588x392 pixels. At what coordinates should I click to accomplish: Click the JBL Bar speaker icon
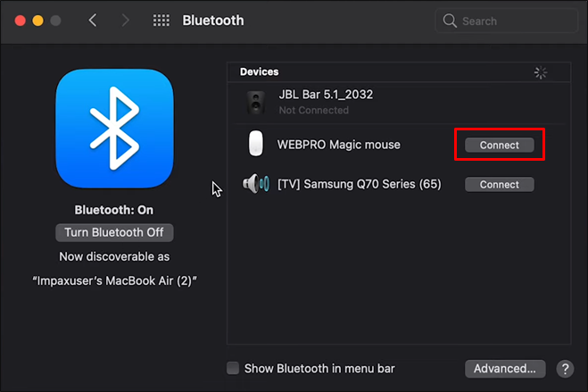pos(256,102)
